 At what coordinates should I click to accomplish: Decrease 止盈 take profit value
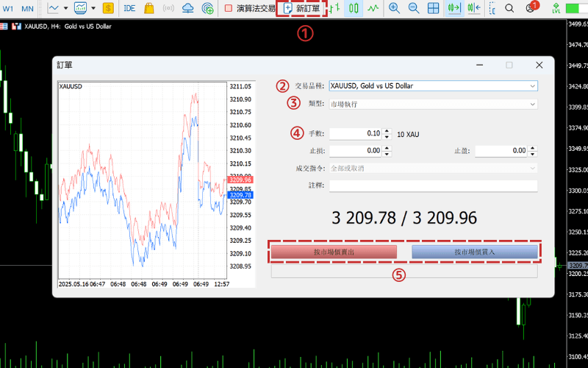[532, 154]
